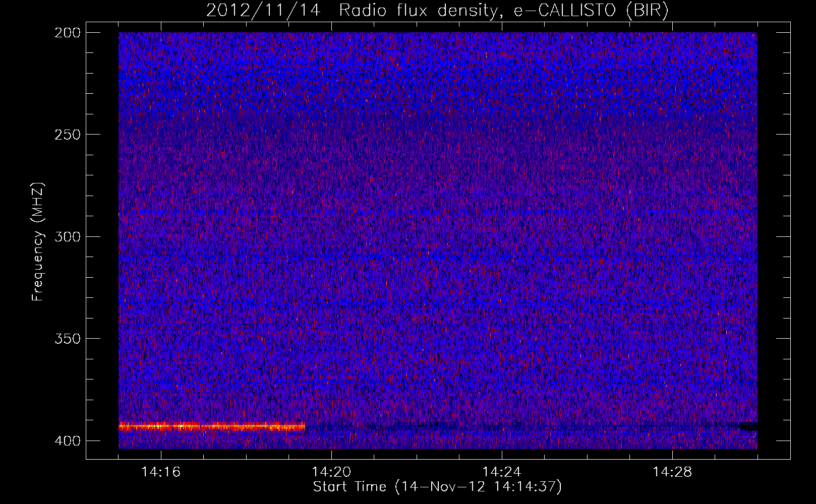The height and width of the screenshot is (504, 816).
Task: Click the 350 frequency tick label
Action: 67,338
